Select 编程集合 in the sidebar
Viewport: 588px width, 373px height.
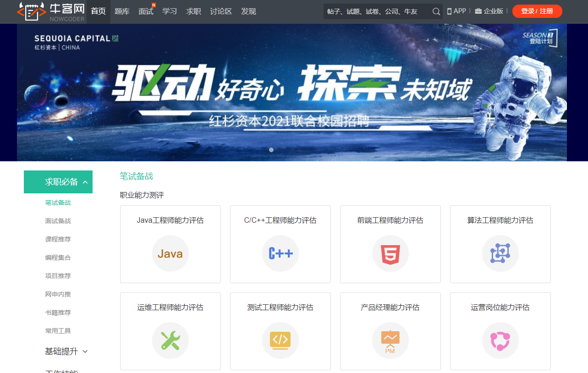tap(58, 258)
